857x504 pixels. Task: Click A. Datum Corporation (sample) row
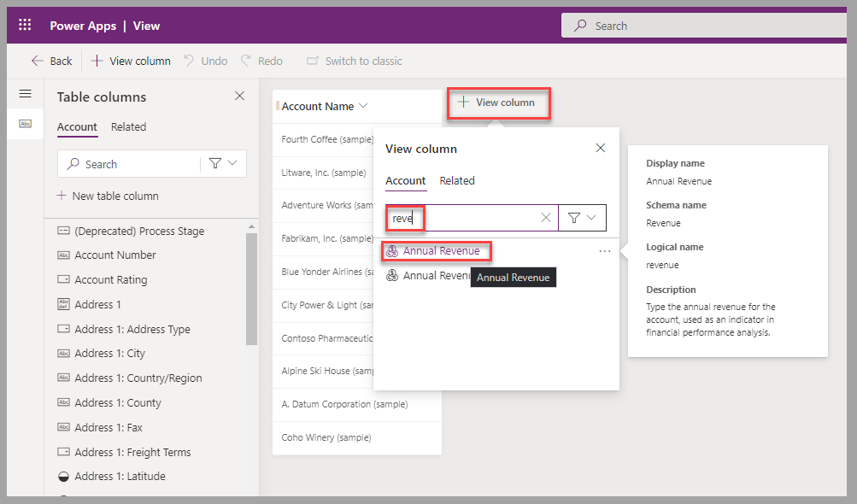344,404
